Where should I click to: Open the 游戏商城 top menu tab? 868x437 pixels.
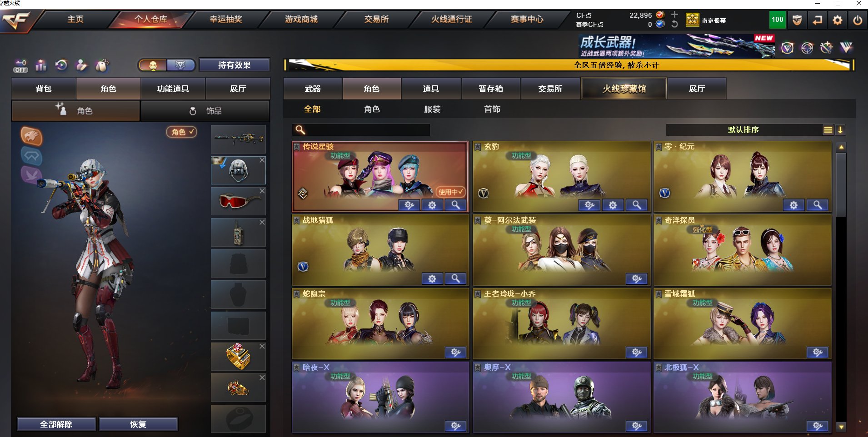point(301,20)
